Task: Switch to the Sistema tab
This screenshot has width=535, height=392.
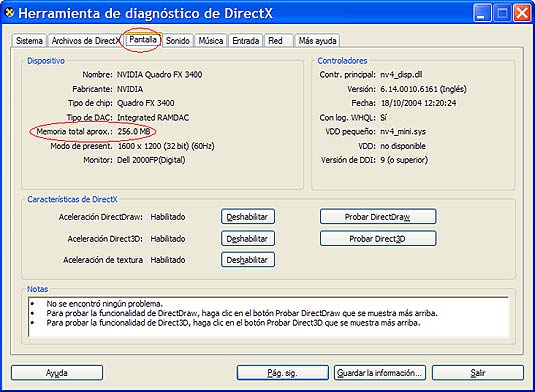Action: 29,41
